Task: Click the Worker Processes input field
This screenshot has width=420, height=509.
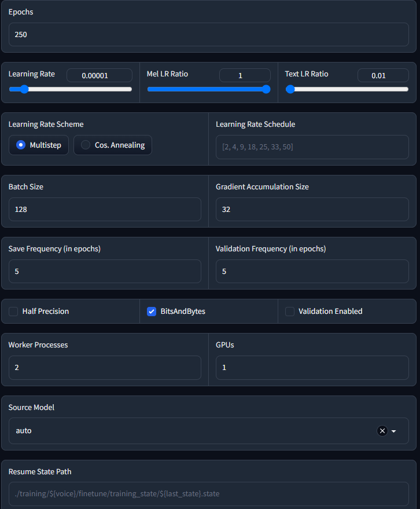Action: tap(105, 368)
